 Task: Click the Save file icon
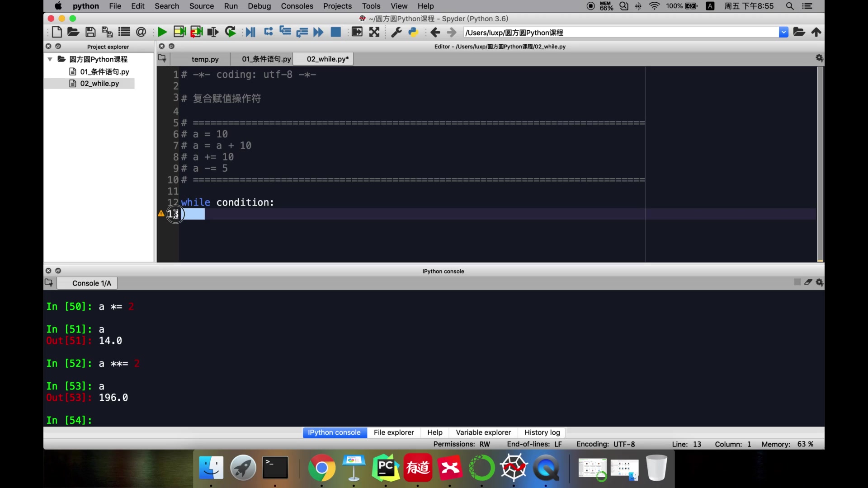pos(90,32)
